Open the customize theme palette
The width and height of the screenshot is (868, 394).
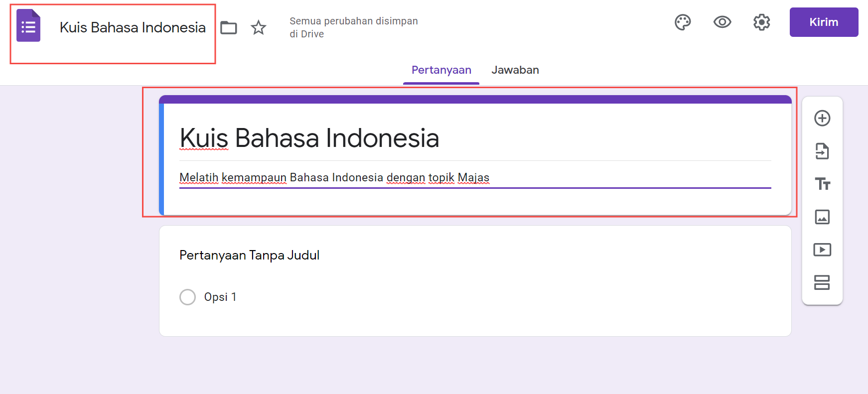coord(682,22)
